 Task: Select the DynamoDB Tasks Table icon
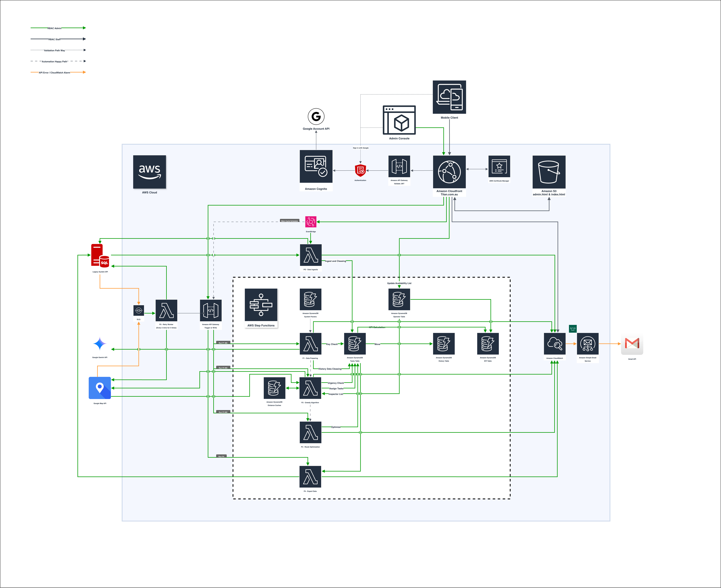(355, 344)
